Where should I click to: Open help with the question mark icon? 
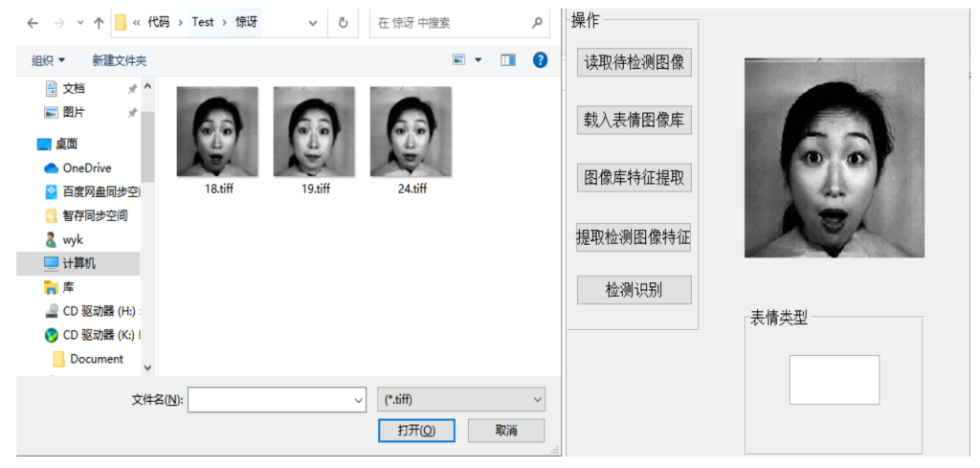click(x=540, y=60)
